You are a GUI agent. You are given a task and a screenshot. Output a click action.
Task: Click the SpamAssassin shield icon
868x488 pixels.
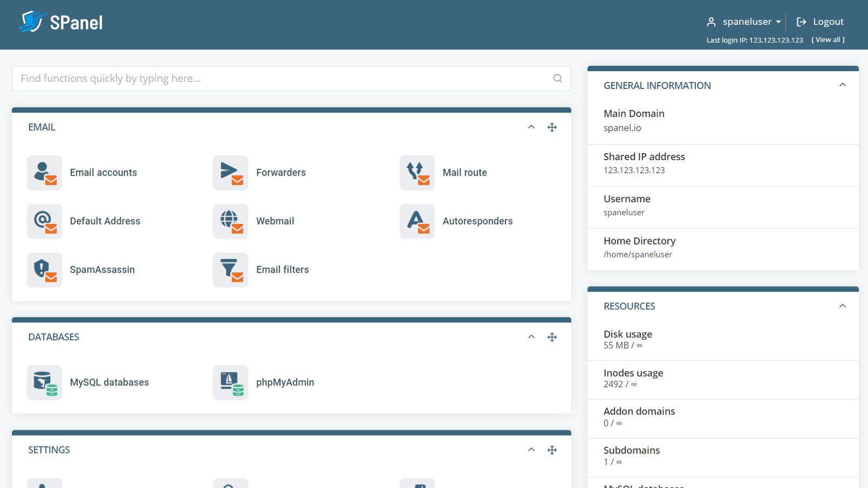[x=44, y=270]
